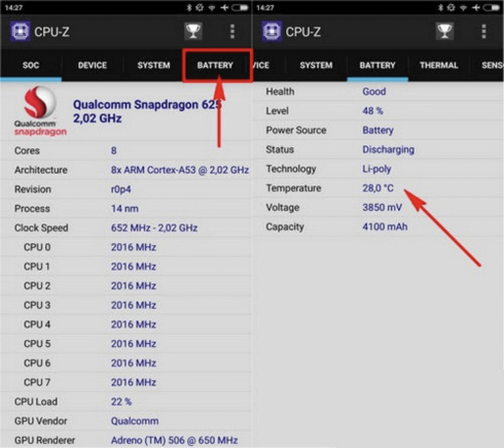Select the SOC tab in left screen
Image resolution: width=504 pixels, height=448 pixels.
(x=31, y=65)
